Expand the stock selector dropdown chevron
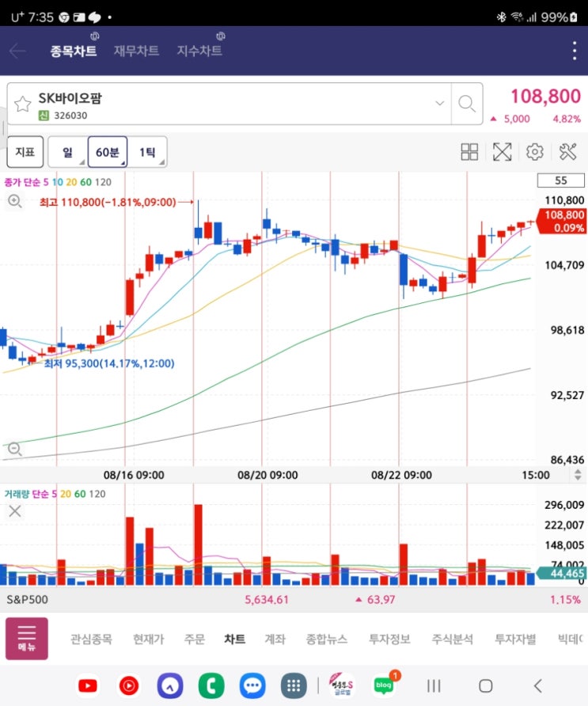This screenshot has width=588, height=706. click(x=440, y=103)
